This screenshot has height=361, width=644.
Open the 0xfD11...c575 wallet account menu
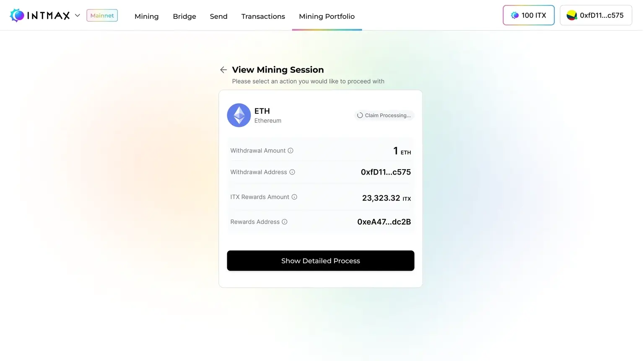(x=596, y=15)
